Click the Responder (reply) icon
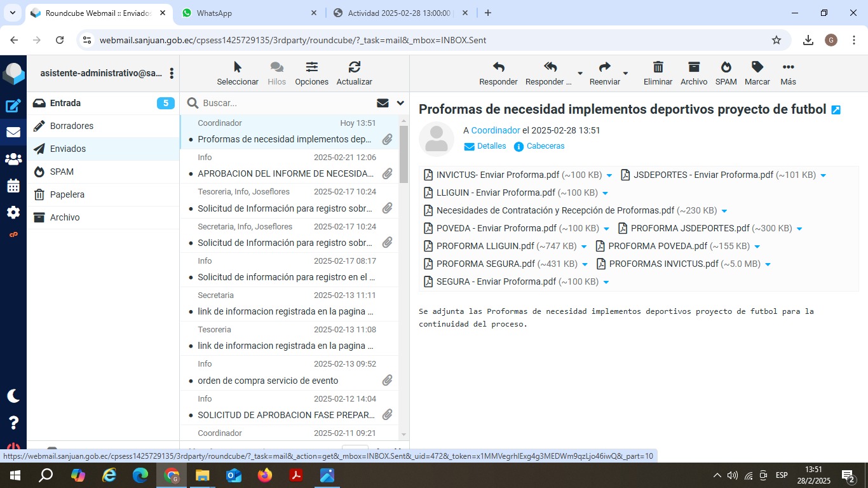 pos(498,67)
